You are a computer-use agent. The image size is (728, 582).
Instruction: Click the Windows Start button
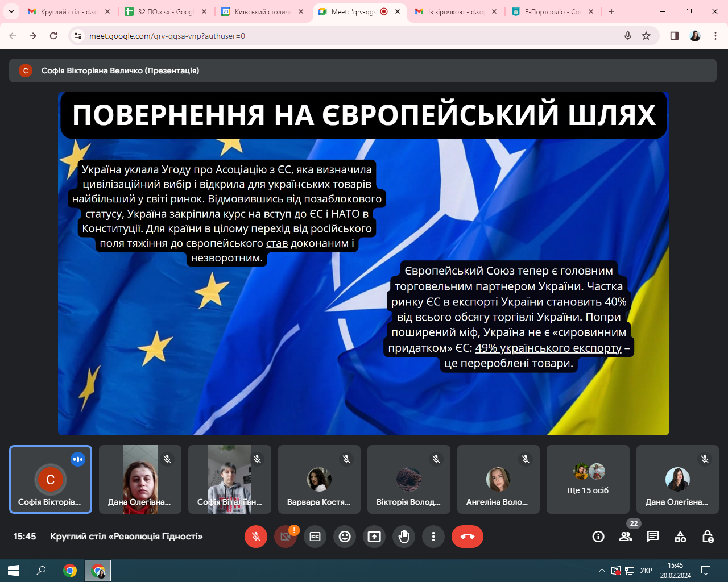pos(14,570)
